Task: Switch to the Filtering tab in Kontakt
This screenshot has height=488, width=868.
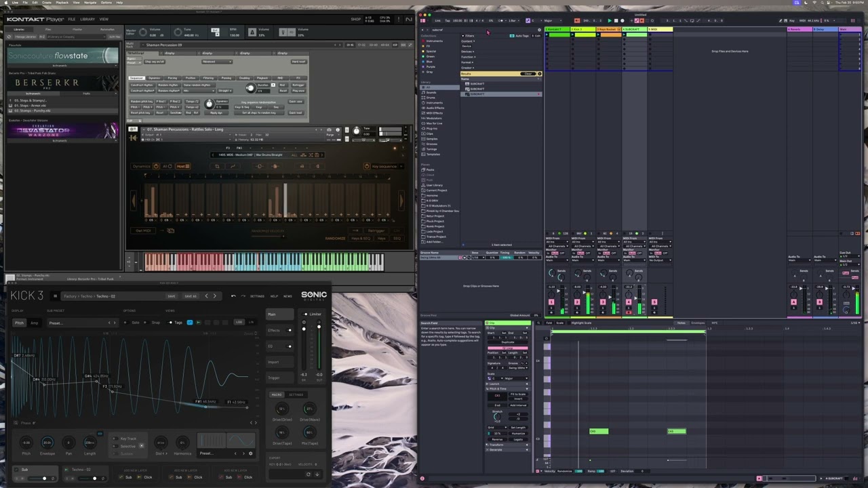Action: (x=208, y=78)
